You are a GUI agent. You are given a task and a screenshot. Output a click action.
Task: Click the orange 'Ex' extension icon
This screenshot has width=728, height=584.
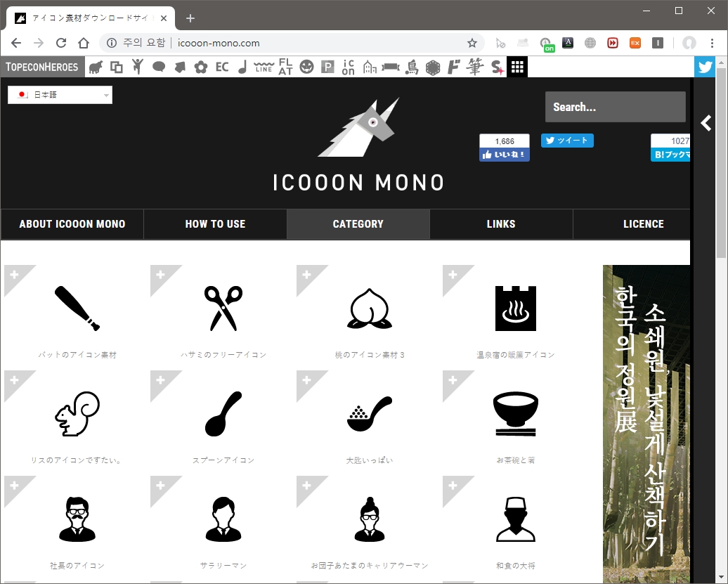tap(635, 43)
